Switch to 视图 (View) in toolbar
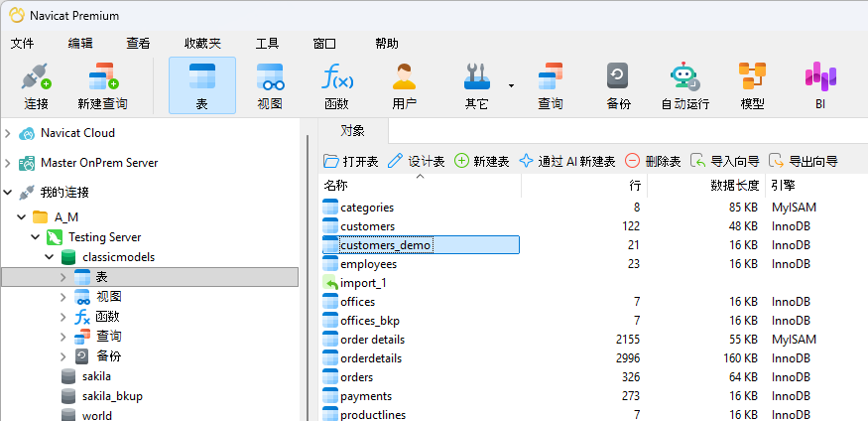This screenshot has width=868, height=421. (x=270, y=85)
